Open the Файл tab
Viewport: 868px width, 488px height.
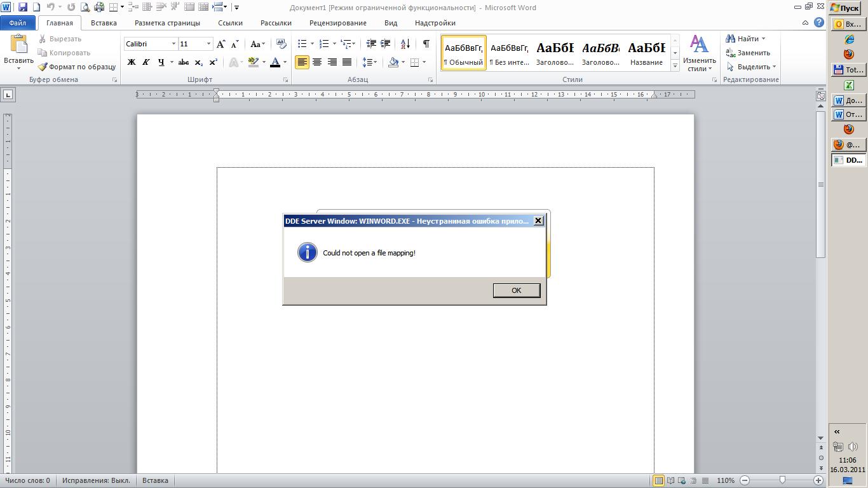click(18, 23)
